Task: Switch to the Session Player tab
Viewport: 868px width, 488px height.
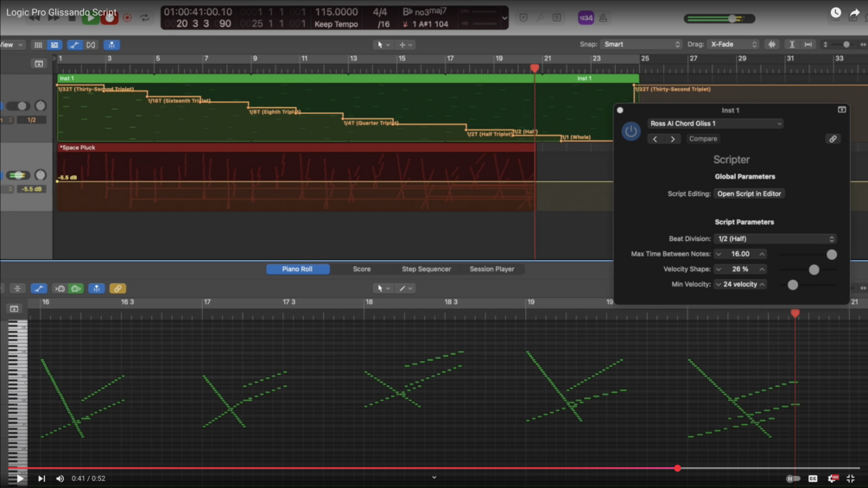Action: (x=491, y=269)
